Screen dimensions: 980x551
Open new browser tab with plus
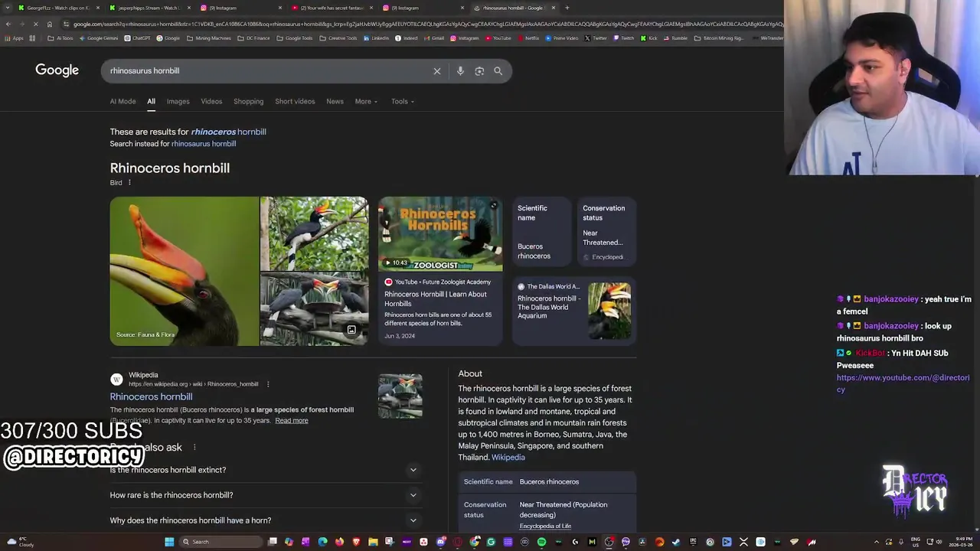[x=567, y=8]
